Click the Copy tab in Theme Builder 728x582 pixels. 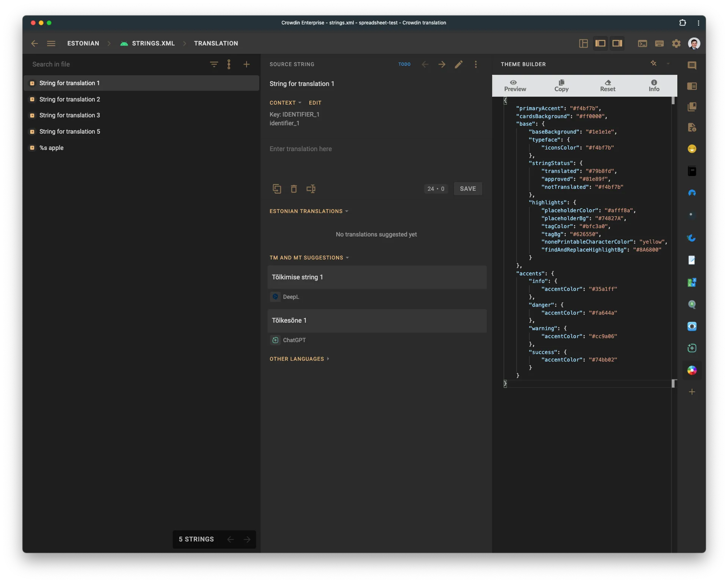click(562, 85)
